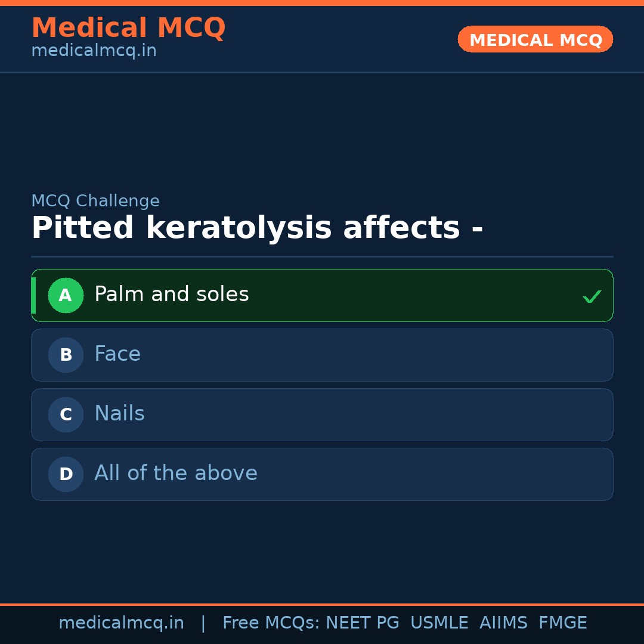Click the 'Free MCQs:' footer text
This screenshot has width=644, height=644.
pyautogui.click(x=271, y=623)
